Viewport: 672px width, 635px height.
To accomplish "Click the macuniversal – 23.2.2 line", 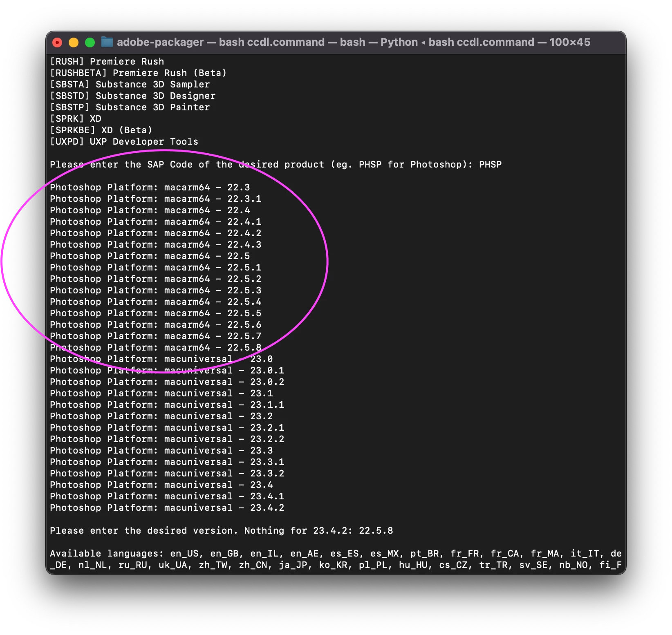I will click(x=167, y=439).
